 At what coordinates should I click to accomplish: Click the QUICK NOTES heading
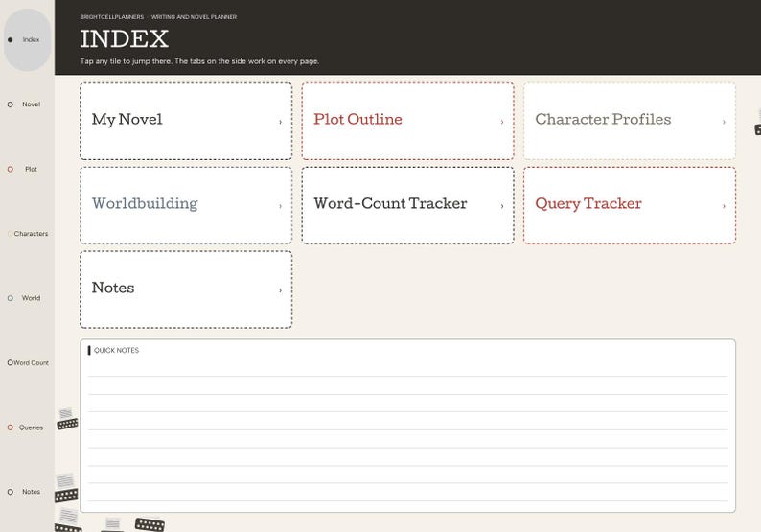tap(117, 351)
